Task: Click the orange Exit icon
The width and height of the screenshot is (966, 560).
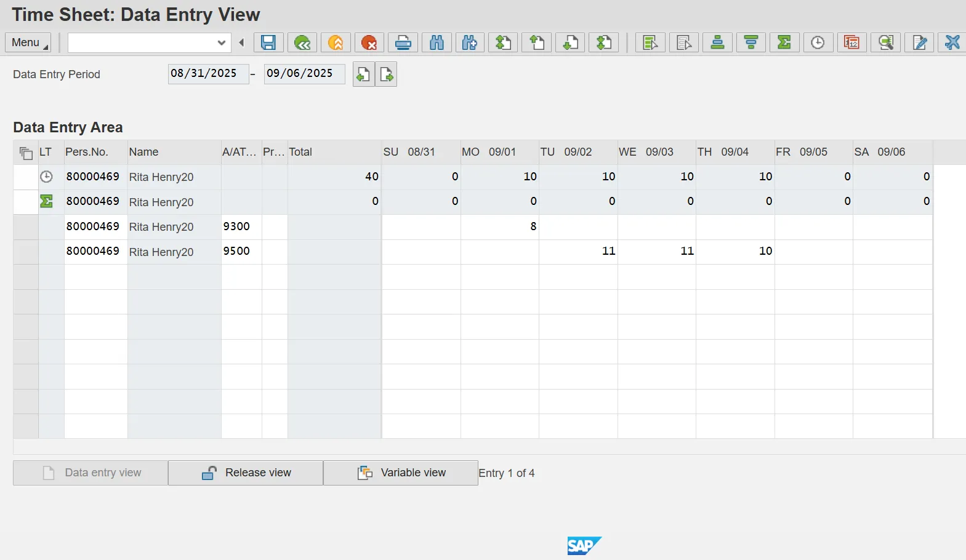Action: pyautogui.click(x=336, y=42)
